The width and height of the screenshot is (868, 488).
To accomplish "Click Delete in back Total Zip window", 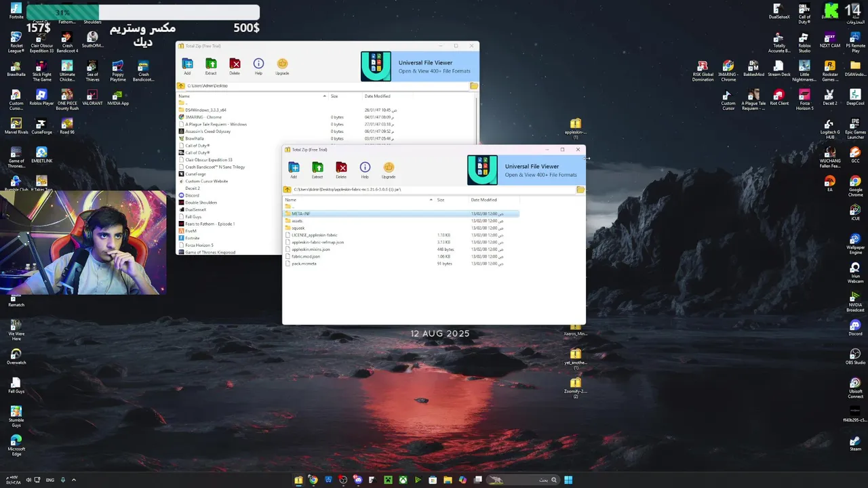I will pyautogui.click(x=235, y=66).
